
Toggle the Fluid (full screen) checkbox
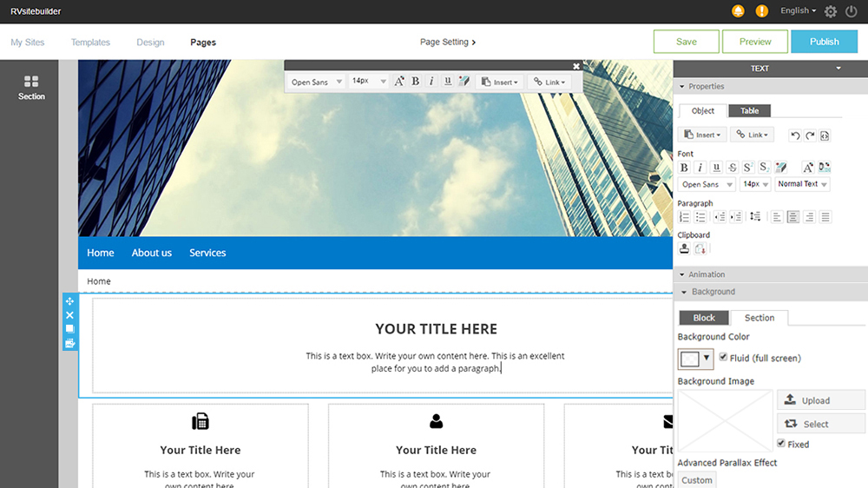723,358
